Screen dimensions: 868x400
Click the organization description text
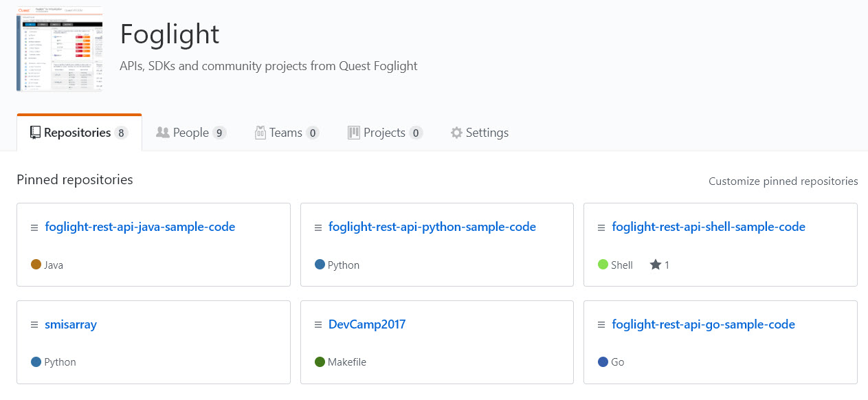point(269,66)
